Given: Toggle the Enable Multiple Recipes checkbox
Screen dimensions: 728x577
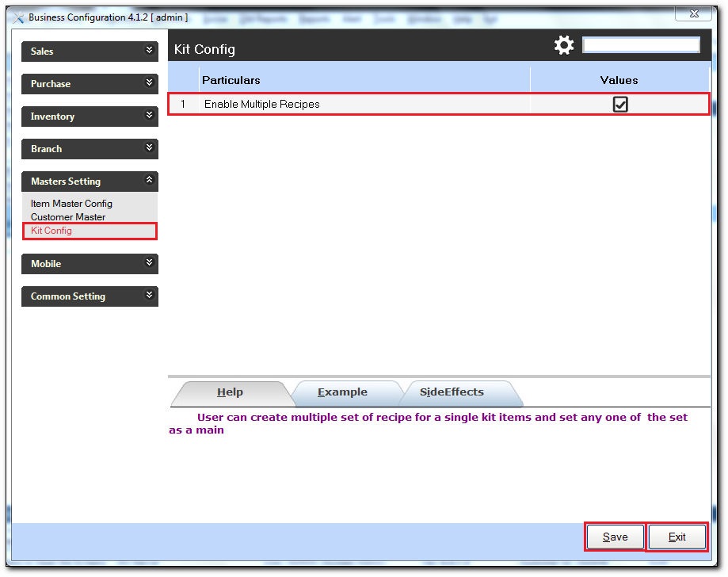Looking at the screenshot, I should (x=619, y=104).
